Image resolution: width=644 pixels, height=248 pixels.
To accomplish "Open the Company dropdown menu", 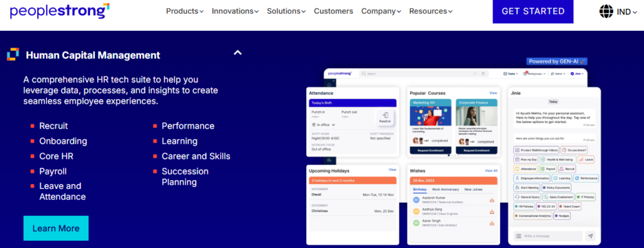I will click(x=380, y=11).
